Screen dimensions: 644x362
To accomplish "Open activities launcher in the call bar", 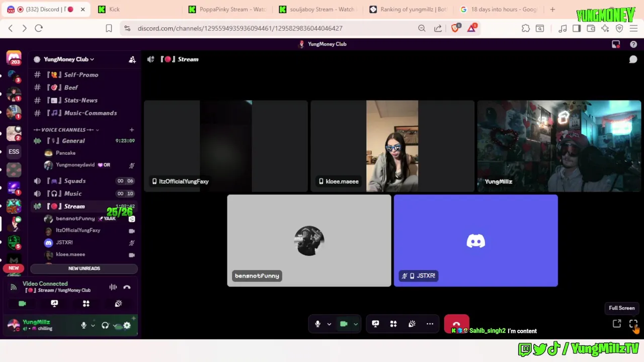I will point(393,324).
